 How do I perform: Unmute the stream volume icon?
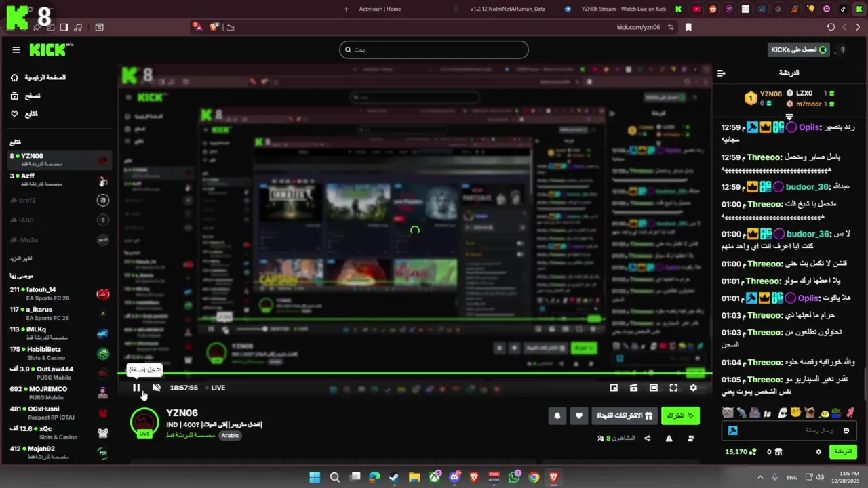pos(157,388)
